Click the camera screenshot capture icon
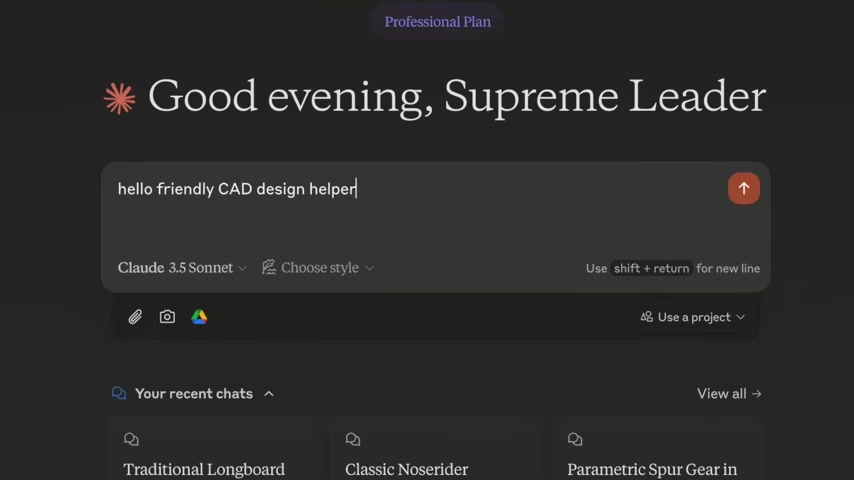This screenshot has width=854, height=480. pyautogui.click(x=167, y=317)
